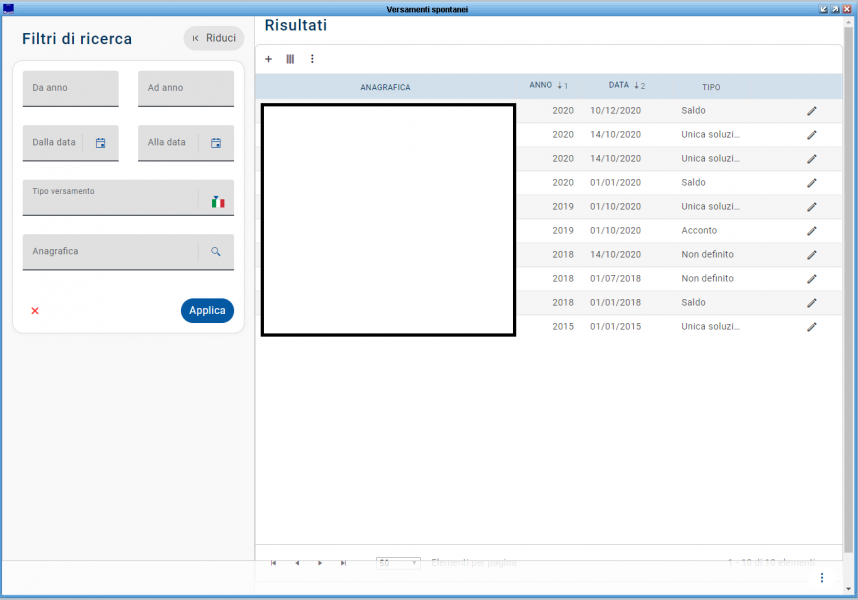Open the Dalla data calendar picker
Viewport: 858px width, 600px height.
[x=101, y=143]
